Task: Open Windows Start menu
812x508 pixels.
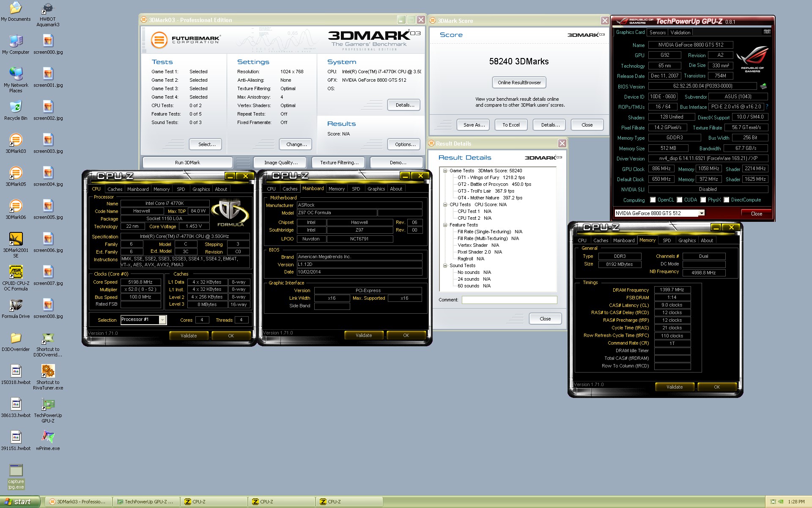Action: [20, 502]
